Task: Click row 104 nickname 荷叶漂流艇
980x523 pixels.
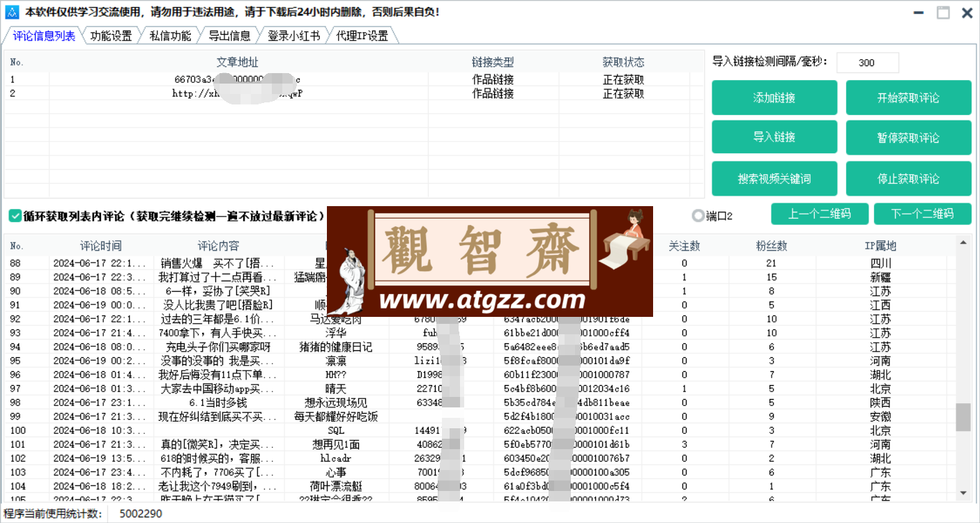Action: pyautogui.click(x=336, y=486)
